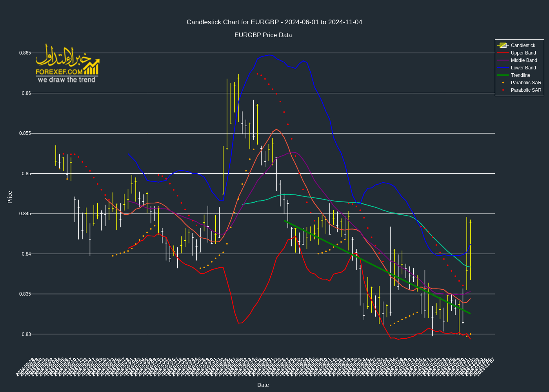Image resolution: width=549 pixels, height=392 pixels.
Task: Hide the Lower Band series via legend
Action: (519, 68)
